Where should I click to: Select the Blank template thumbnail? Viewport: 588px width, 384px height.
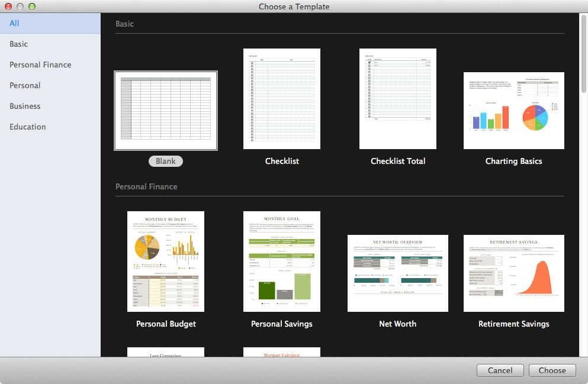pos(166,111)
